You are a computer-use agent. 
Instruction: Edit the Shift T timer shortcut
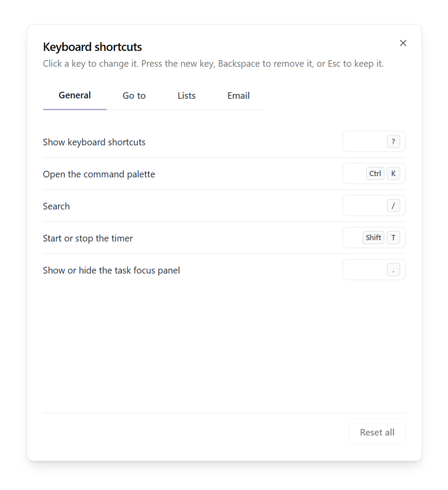(374, 238)
